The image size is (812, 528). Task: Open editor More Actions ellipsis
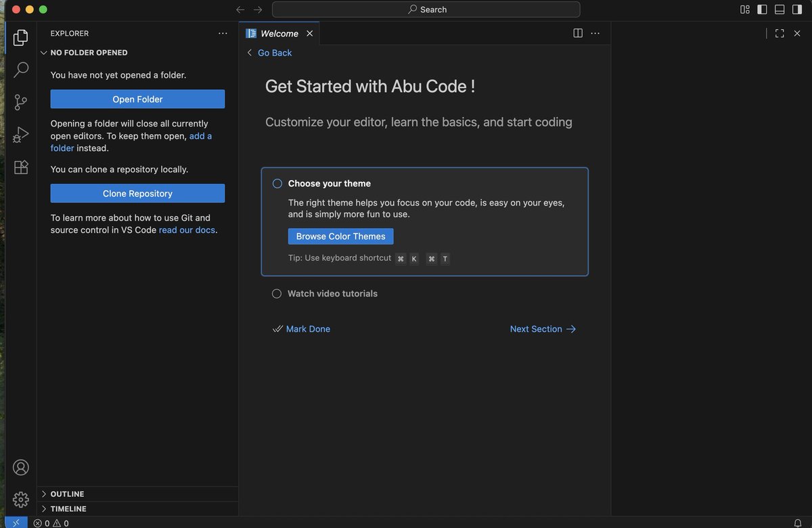595,33
